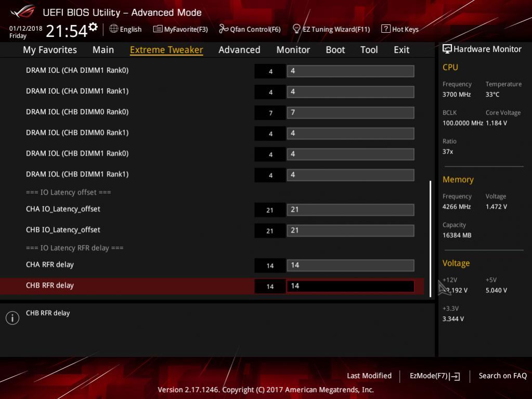Click CPU Frequency 3700 MHz value
Image resolution: width=532 pixels, height=399 pixels.
click(457, 95)
